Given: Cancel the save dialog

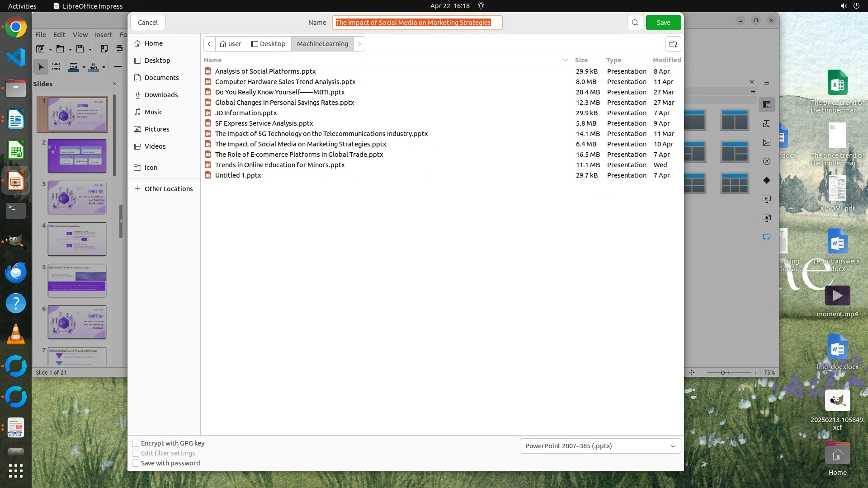Looking at the screenshot, I should pyautogui.click(x=148, y=23).
